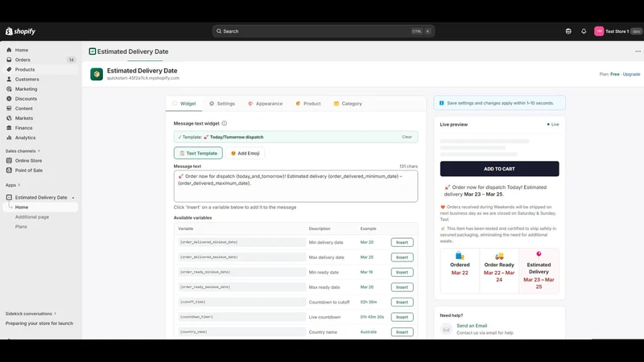The image size is (644, 362).
Task: Insert order_delivered_minimum_date variable
Action: 402,243
